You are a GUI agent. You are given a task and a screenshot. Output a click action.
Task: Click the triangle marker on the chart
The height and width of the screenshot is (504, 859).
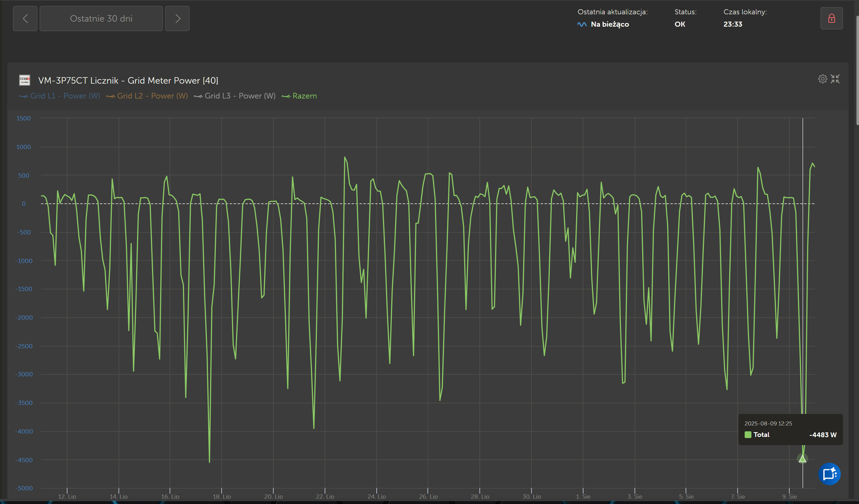pyautogui.click(x=803, y=459)
